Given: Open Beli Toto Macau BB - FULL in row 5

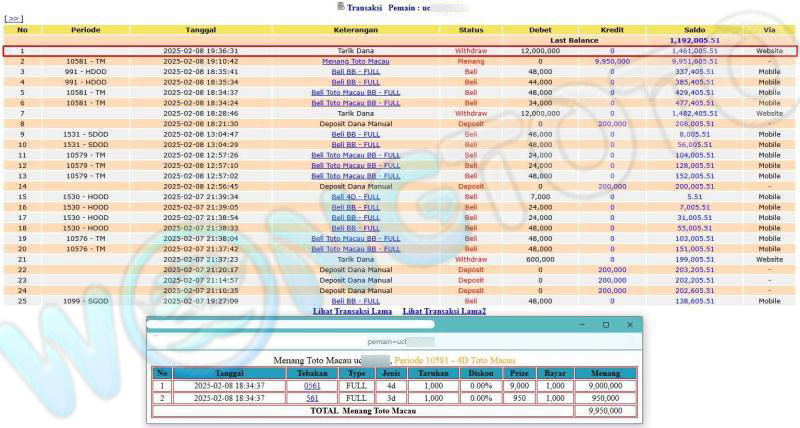Looking at the screenshot, I should pos(355,92).
